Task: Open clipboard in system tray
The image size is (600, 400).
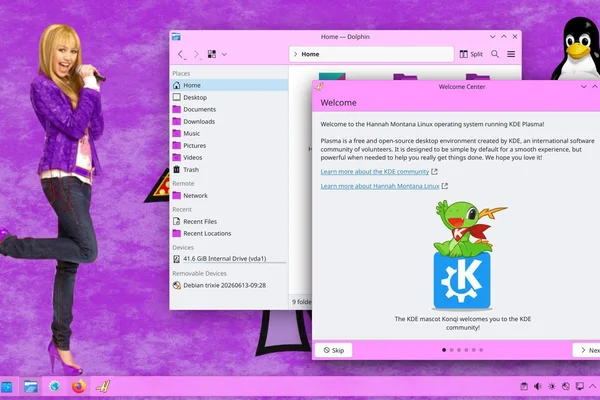Action: tap(524, 387)
